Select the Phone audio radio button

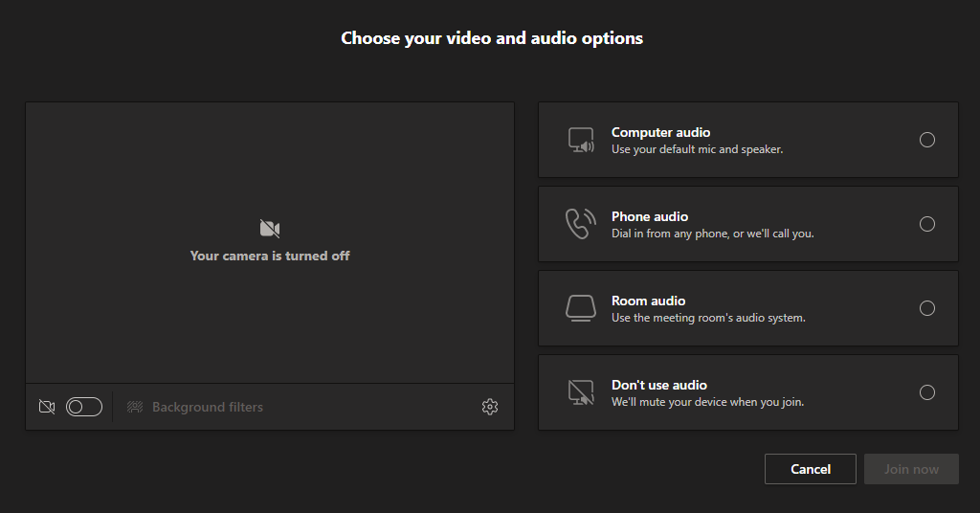(926, 224)
